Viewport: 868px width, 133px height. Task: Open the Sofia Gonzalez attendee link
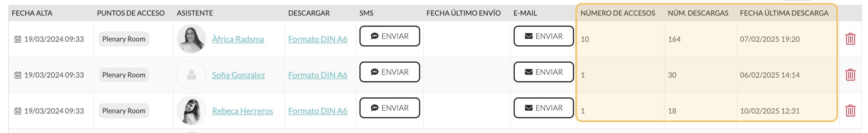point(238,75)
